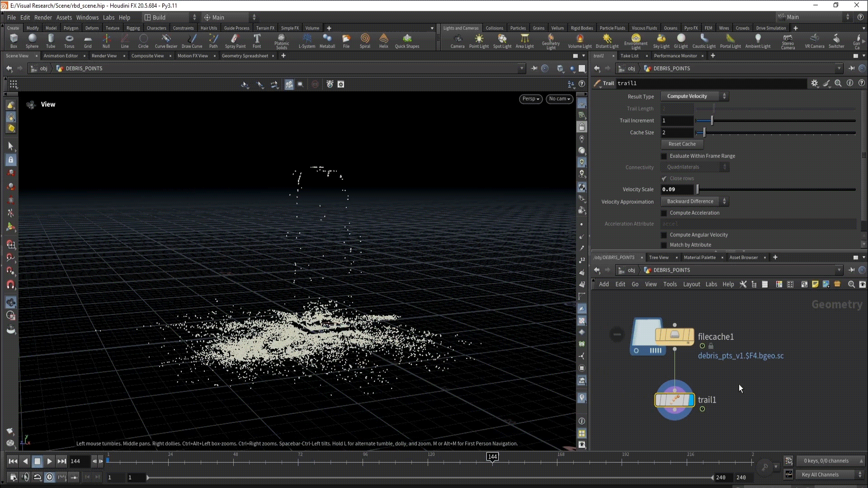Open the Result Type dropdown
868x488 pixels.
click(x=694, y=96)
